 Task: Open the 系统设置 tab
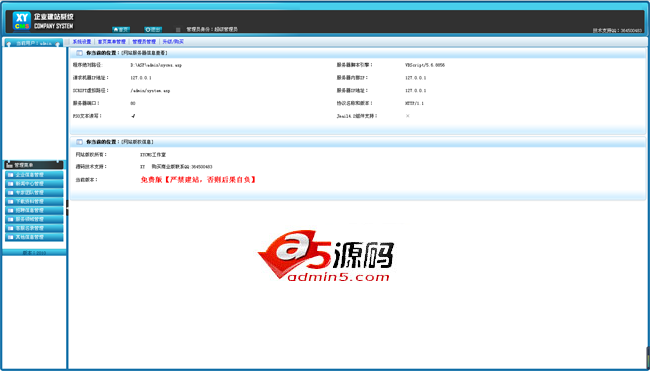pyautogui.click(x=82, y=42)
